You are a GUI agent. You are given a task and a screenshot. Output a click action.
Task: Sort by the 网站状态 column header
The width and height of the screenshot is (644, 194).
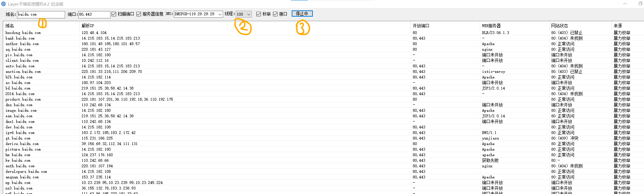(580, 26)
